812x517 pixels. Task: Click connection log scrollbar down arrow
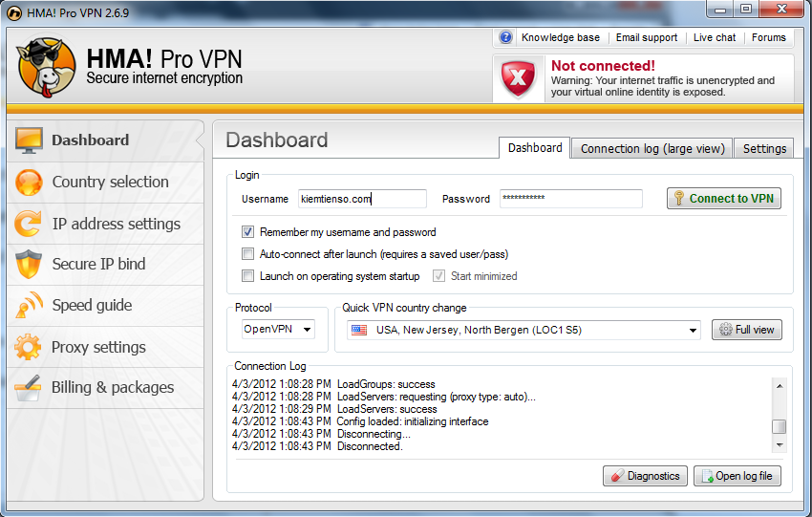[779, 445]
